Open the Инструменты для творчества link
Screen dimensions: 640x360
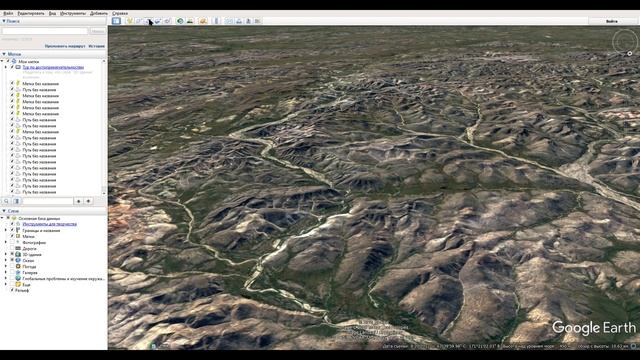49,224
